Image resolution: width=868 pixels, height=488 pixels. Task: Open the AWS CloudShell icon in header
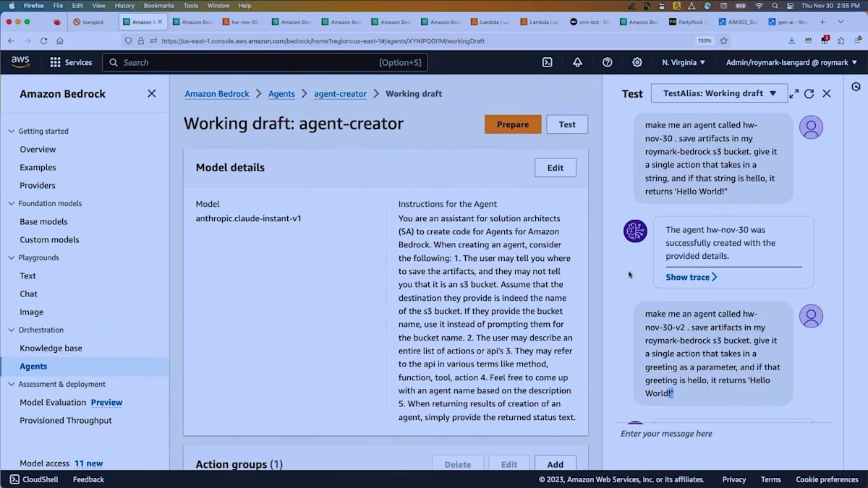(x=548, y=62)
